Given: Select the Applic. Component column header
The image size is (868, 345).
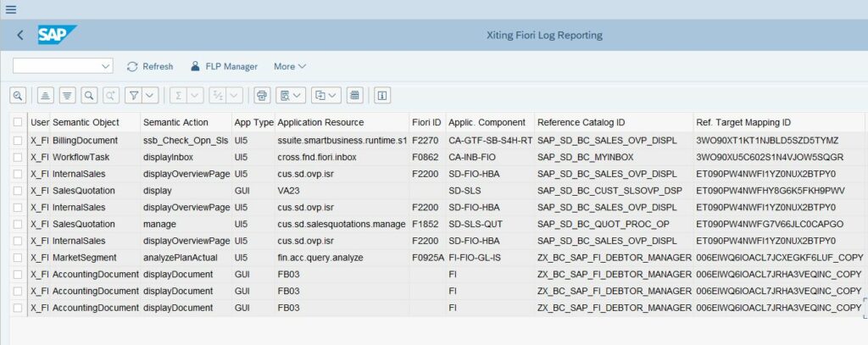Looking at the screenshot, I should (x=490, y=122).
